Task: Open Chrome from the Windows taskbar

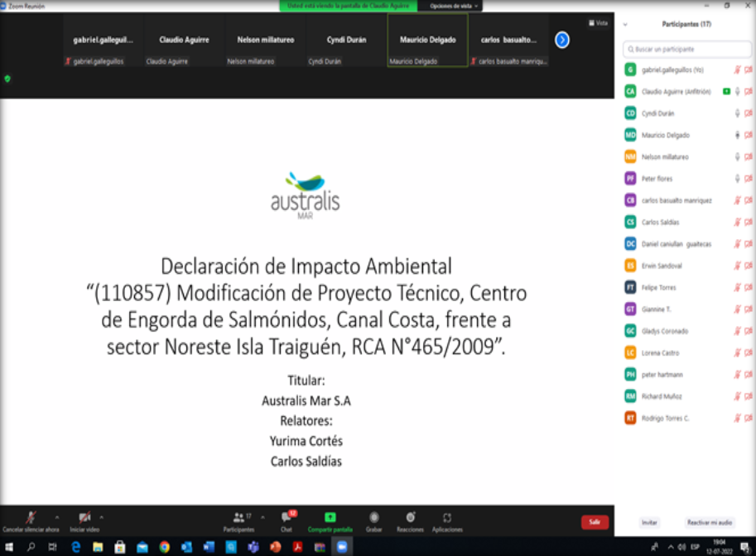Action: click(x=165, y=547)
